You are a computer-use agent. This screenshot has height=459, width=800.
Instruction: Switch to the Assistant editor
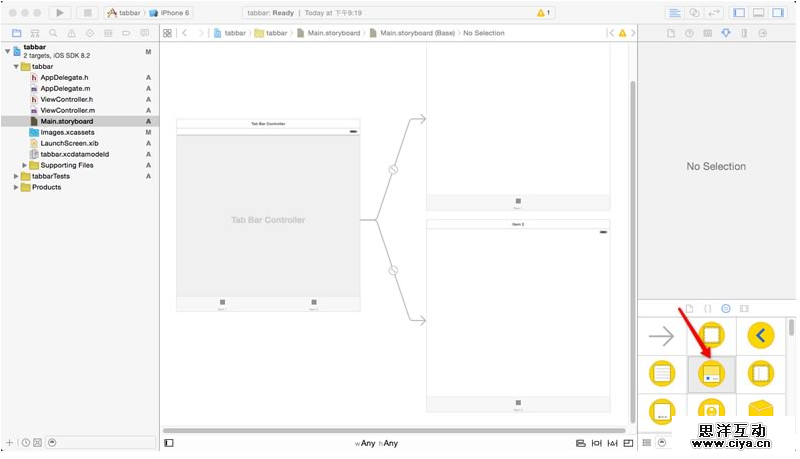click(x=694, y=13)
